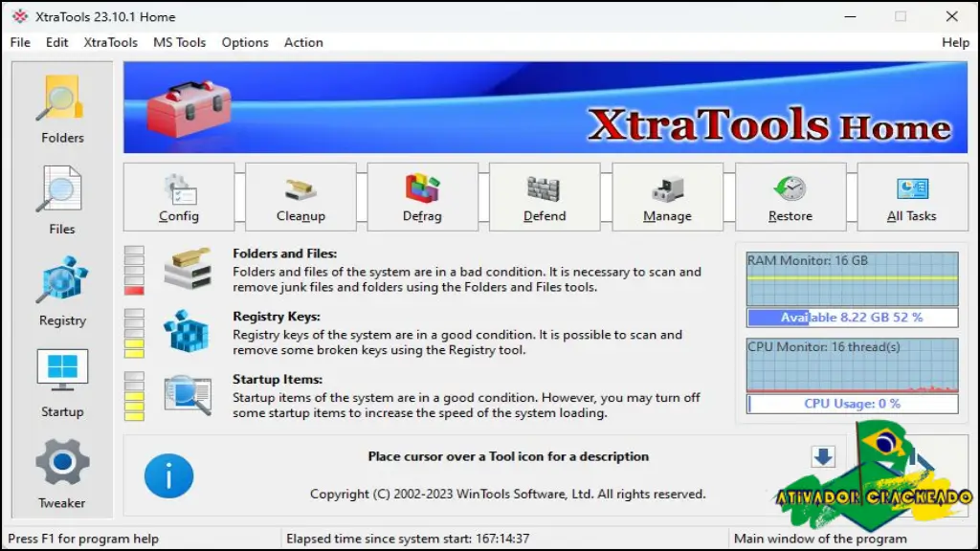
Task: Click the Startup Items magnifier icon
Action: pyautogui.click(x=188, y=395)
